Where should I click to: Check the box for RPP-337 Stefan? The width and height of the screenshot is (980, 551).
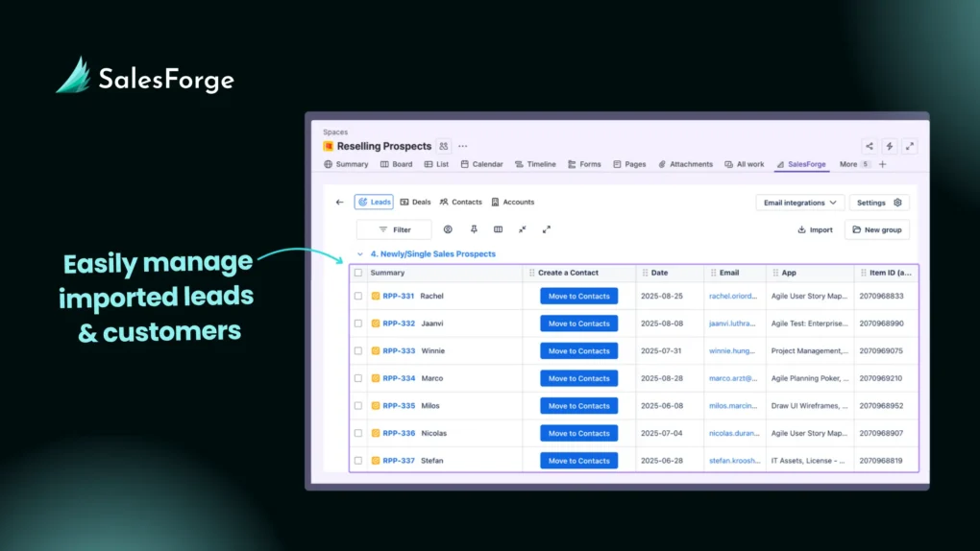click(x=358, y=461)
